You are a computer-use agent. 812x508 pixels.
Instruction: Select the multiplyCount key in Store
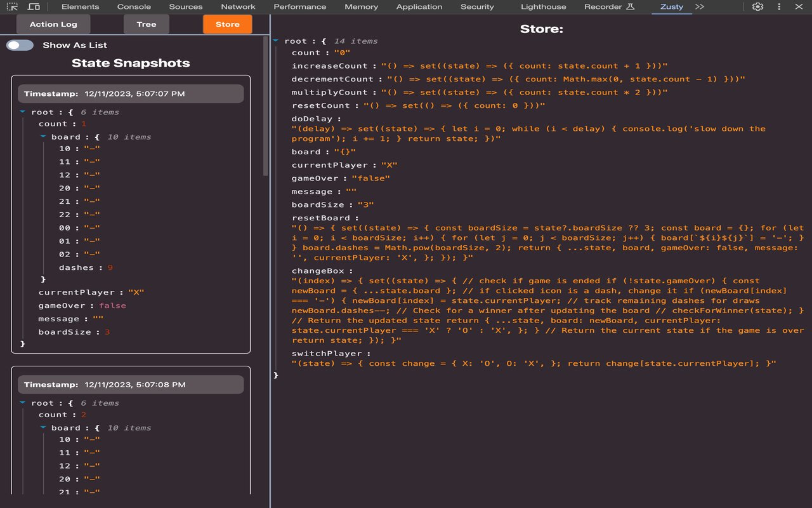pyautogui.click(x=329, y=93)
